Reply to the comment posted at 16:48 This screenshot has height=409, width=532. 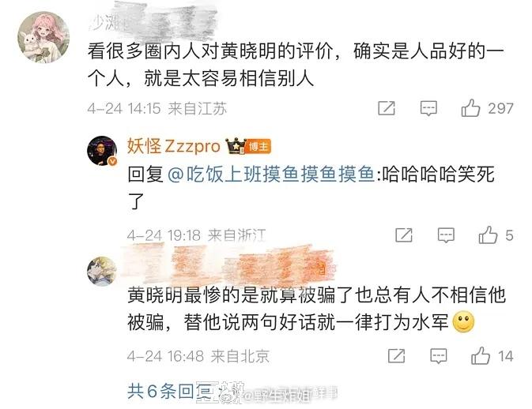(x=439, y=356)
